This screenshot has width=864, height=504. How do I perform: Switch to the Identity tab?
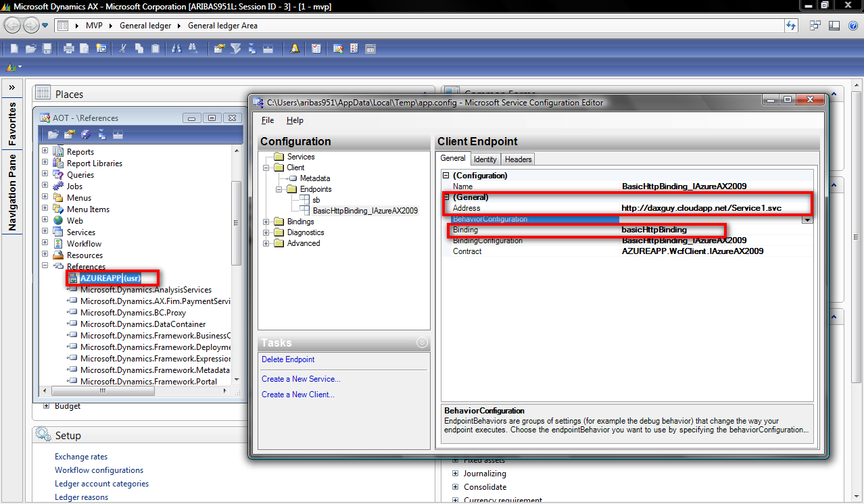click(485, 159)
